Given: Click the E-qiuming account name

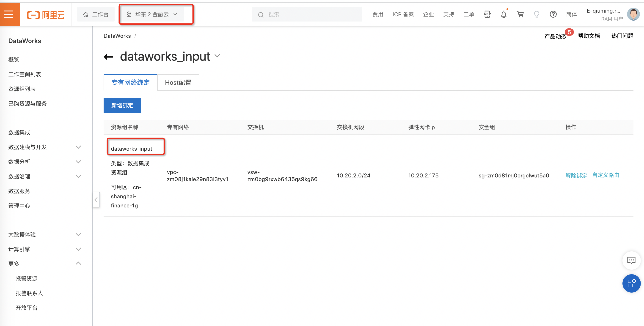Looking at the screenshot, I should pyautogui.click(x=603, y=11).
